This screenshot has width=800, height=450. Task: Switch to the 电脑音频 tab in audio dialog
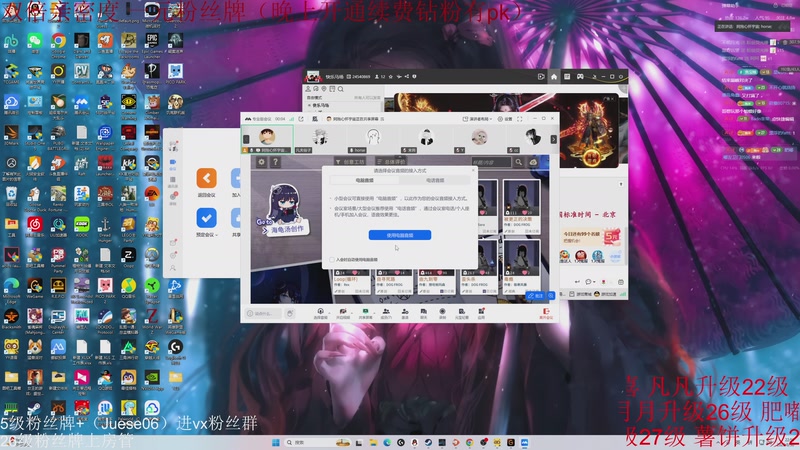364,180
